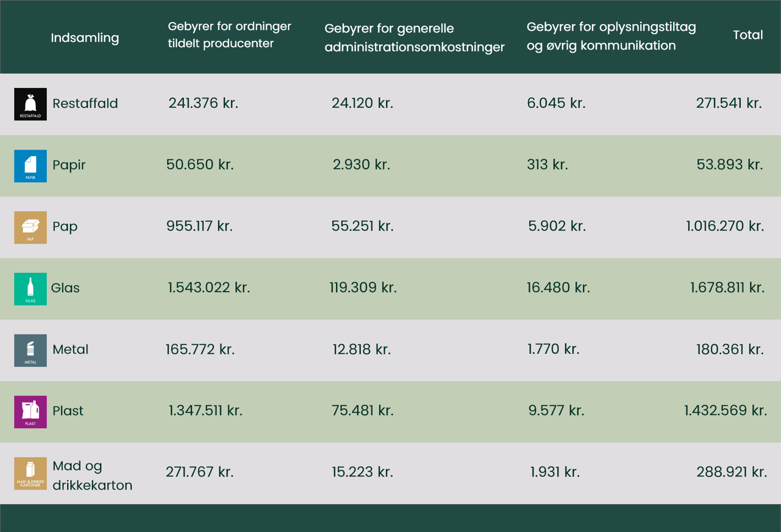The width and height of the screenshot is (781, 532).
Task: Click the black Restaffald waste bag icon
Action: tap(30, 104)
